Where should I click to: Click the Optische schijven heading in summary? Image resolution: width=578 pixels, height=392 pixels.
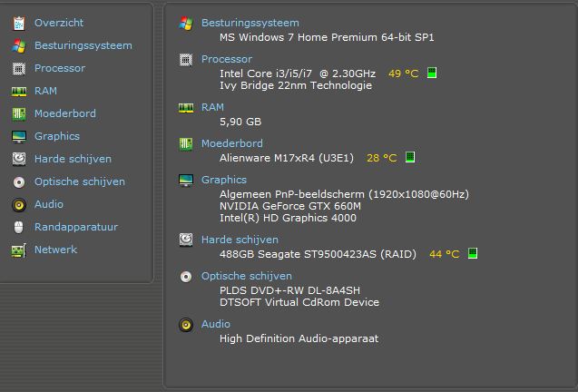coord(246,276)
